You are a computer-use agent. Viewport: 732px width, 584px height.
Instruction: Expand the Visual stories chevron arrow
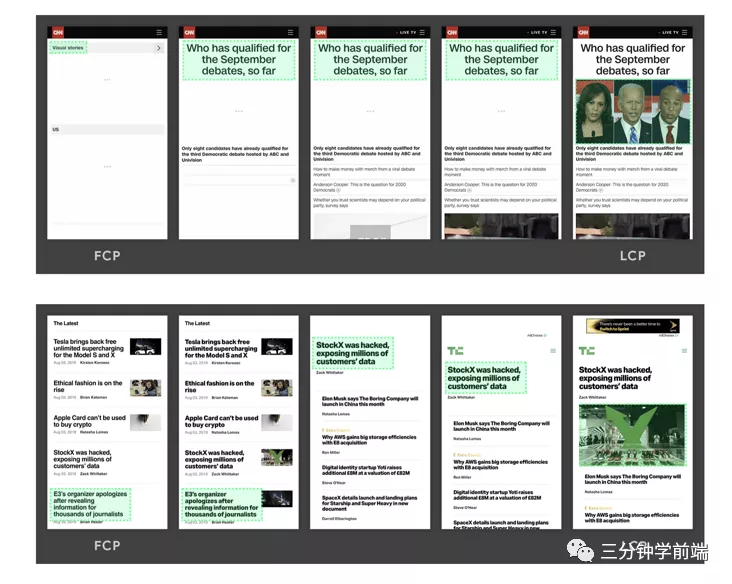coord(159,48)
